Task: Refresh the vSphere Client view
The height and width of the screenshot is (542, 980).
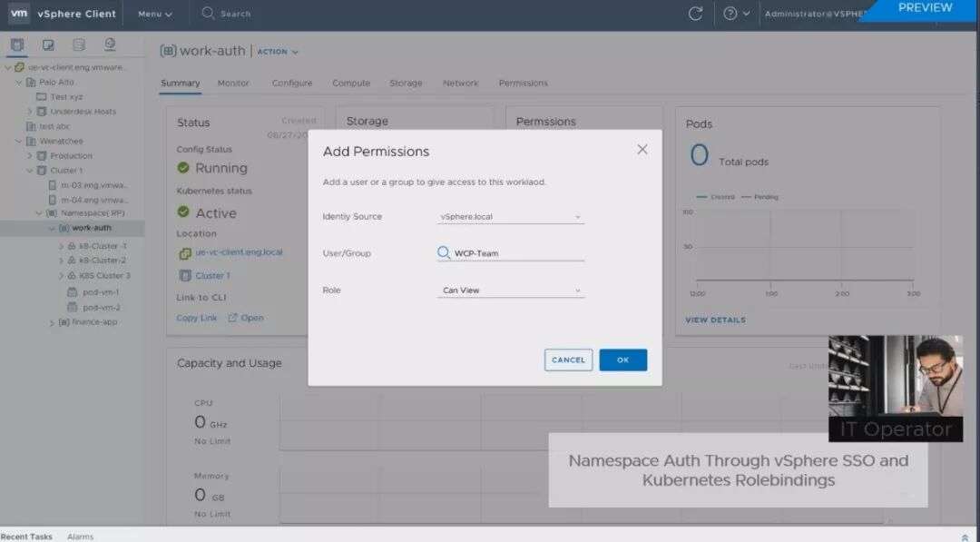Action: pos(695,14)
